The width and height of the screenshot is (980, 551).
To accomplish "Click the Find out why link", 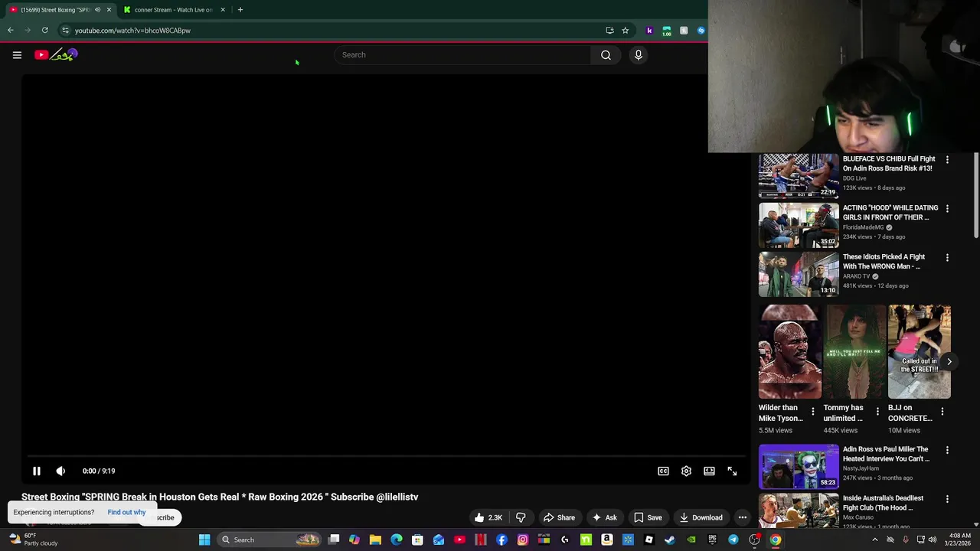I will (126, 512).
